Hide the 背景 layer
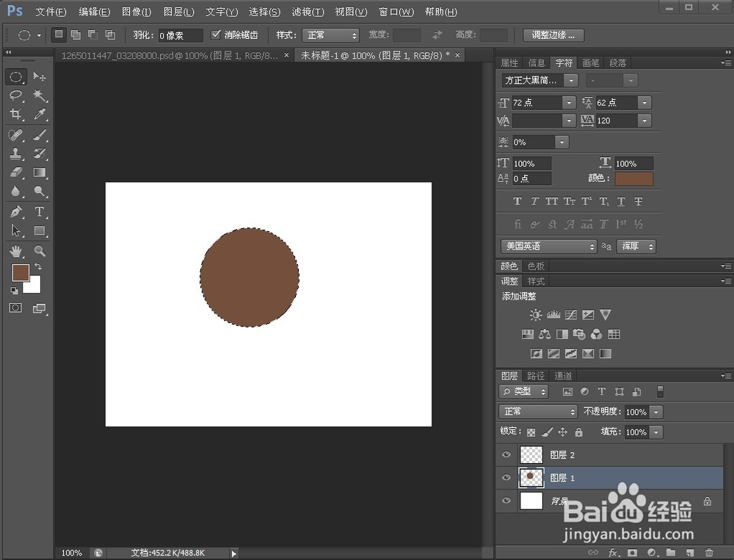 506,501
